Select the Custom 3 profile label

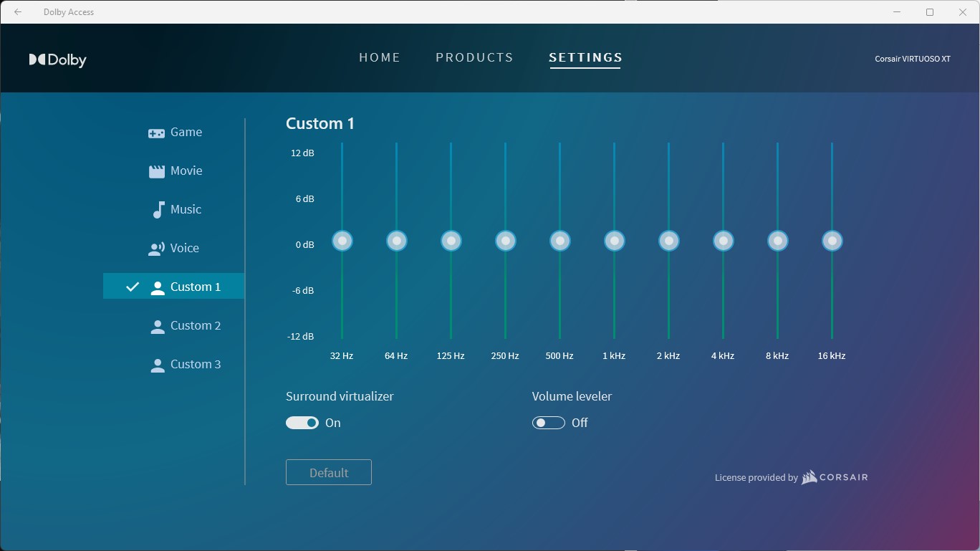[196, 364]
